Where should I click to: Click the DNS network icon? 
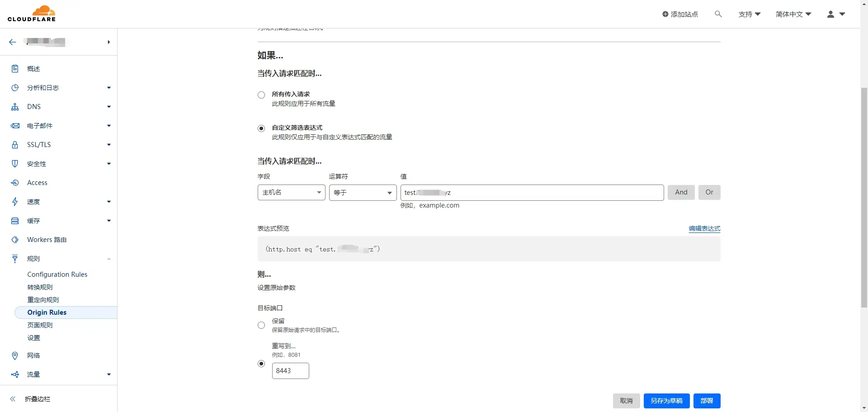[15, 107]
